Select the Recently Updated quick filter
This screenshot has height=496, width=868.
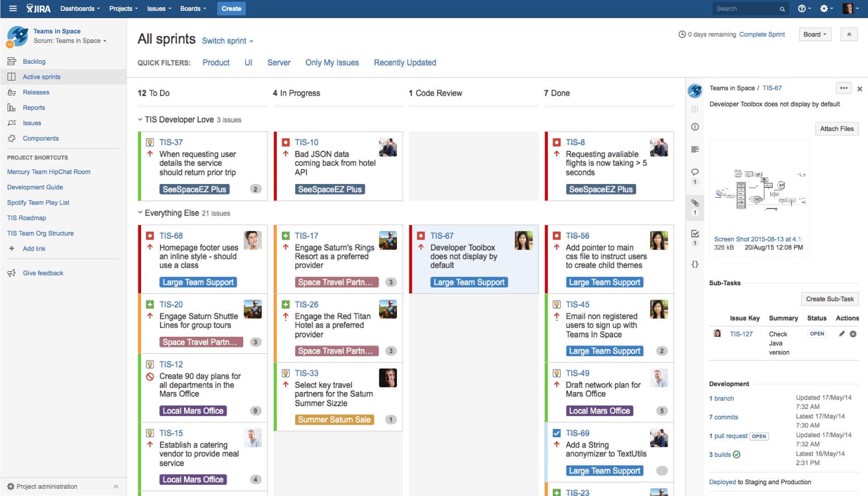point(404,62)
